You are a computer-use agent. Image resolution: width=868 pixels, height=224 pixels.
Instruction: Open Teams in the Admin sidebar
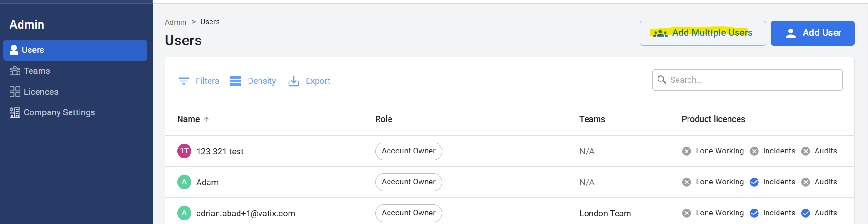pos(37,71)
